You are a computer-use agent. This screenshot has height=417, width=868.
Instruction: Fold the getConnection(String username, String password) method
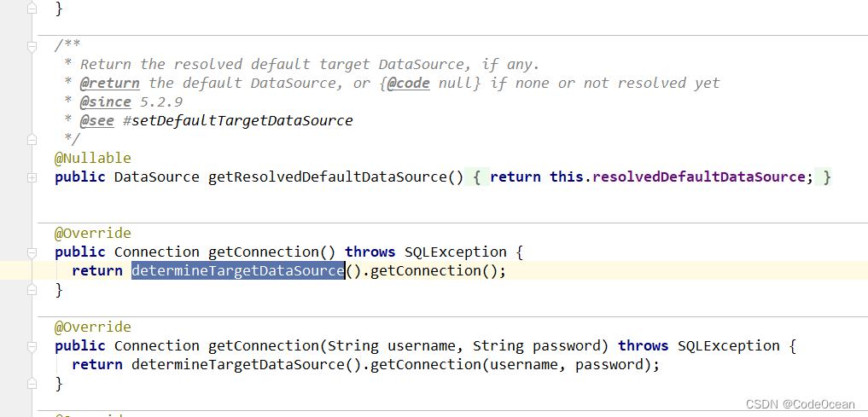(x=32, y=346)
